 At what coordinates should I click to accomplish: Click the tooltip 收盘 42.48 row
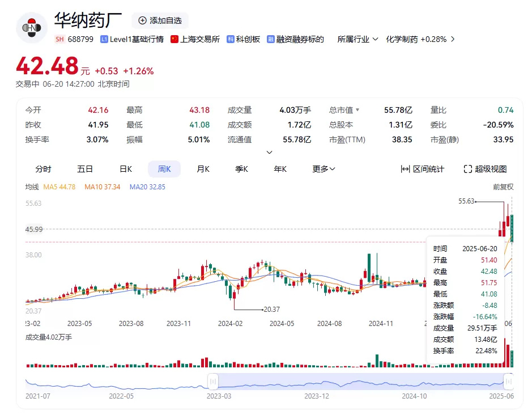[465, 272]
